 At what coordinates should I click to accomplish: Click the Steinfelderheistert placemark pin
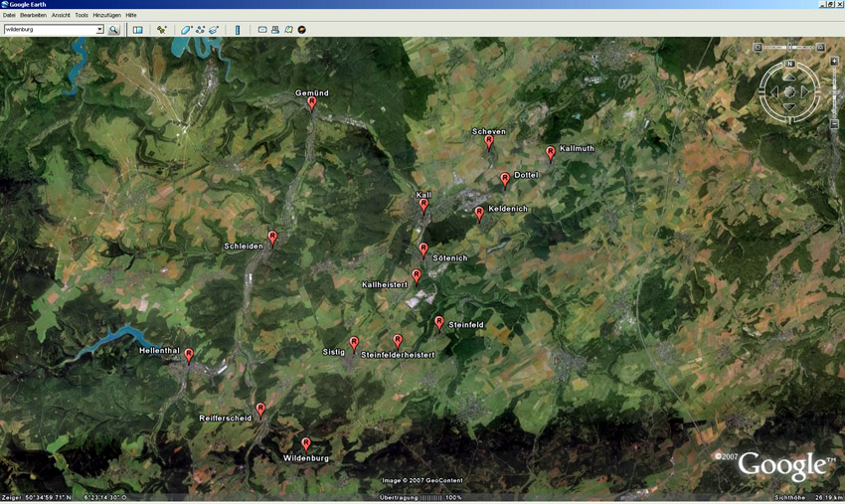[398, 341]
